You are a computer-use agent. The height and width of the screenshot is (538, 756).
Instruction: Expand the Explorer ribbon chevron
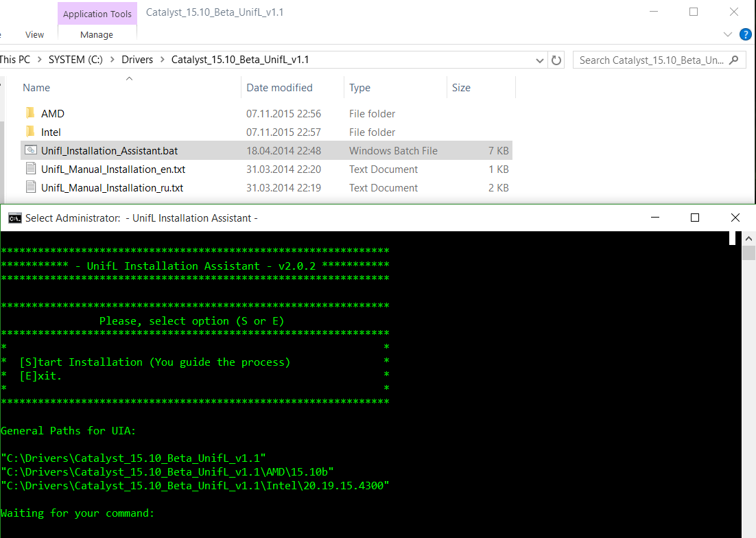[728, 35]
